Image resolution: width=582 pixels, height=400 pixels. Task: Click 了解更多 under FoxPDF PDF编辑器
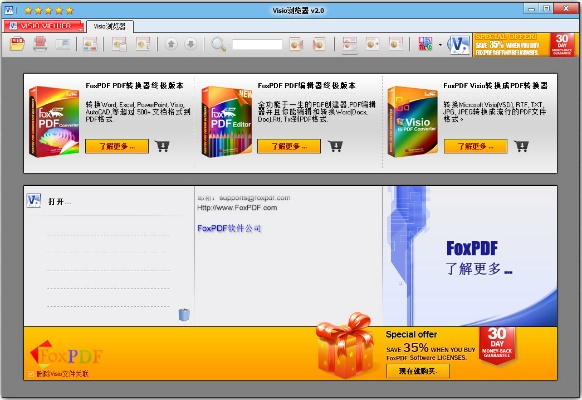(289, 146)
